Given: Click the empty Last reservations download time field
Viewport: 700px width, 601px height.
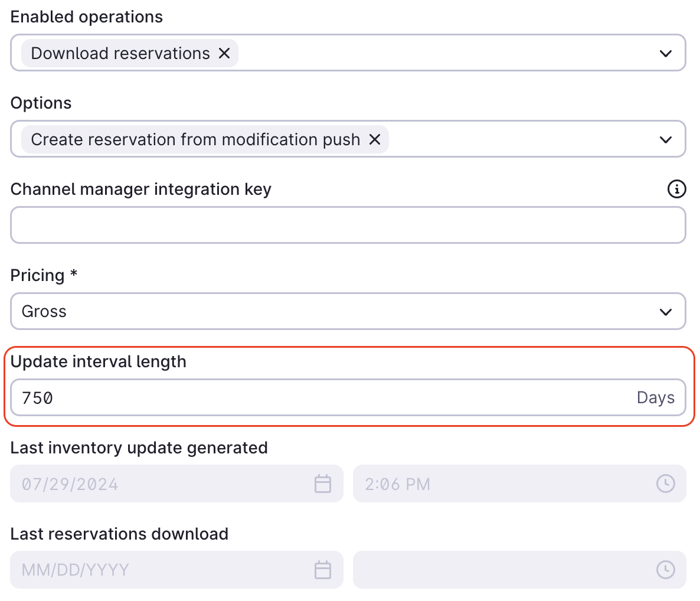Looking at the screenshot, I should click(519, 570).
